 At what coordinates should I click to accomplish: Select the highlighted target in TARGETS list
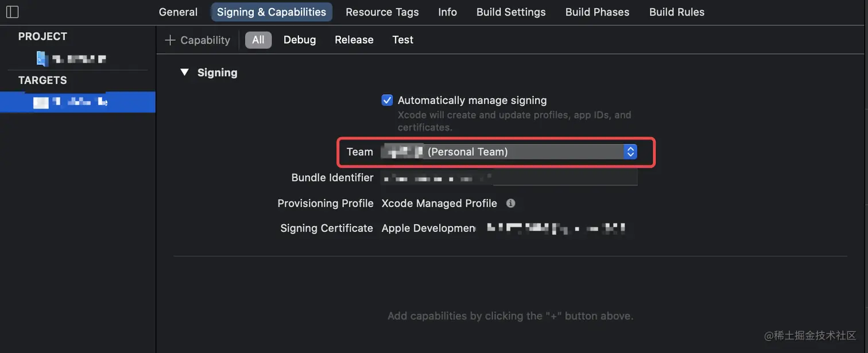(x=77, y=102)
